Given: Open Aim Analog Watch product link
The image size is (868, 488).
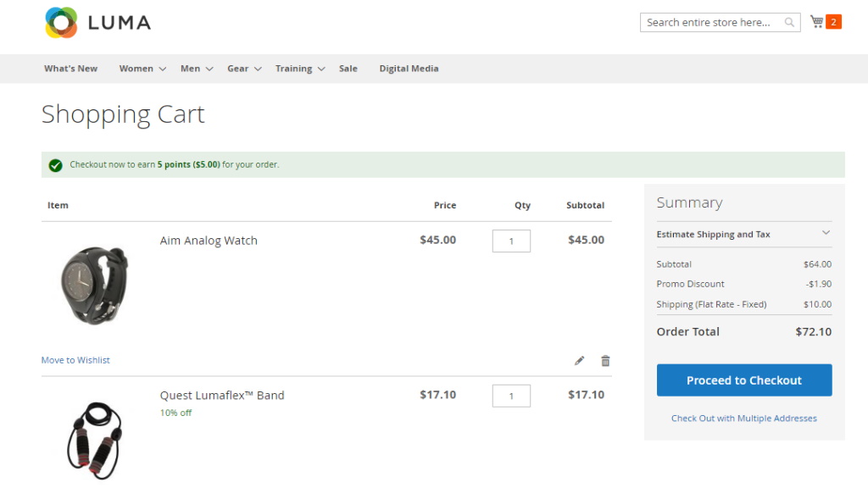Looking at the screenshot, I should point(209,241).
